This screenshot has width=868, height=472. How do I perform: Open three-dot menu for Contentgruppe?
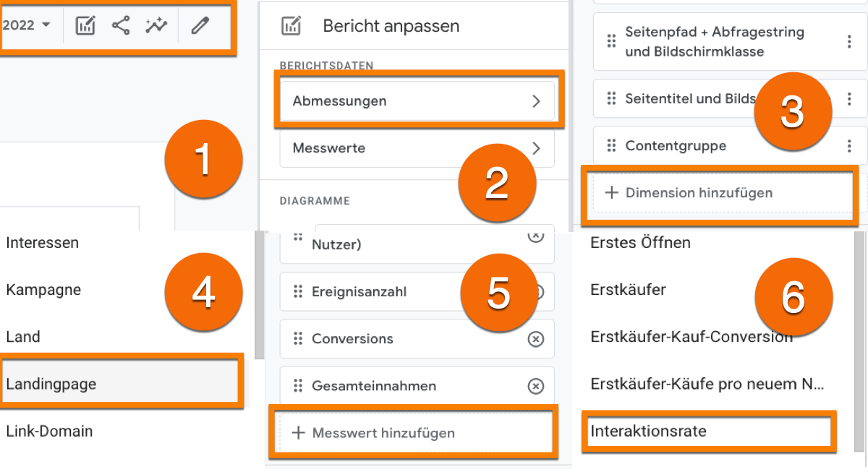click(x=849, y=145)
